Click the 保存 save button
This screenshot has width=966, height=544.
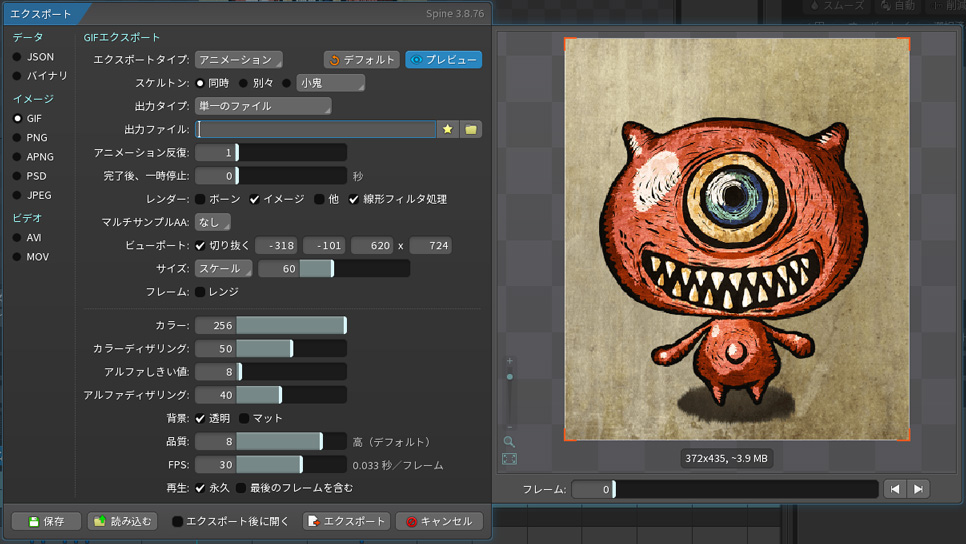46,521
